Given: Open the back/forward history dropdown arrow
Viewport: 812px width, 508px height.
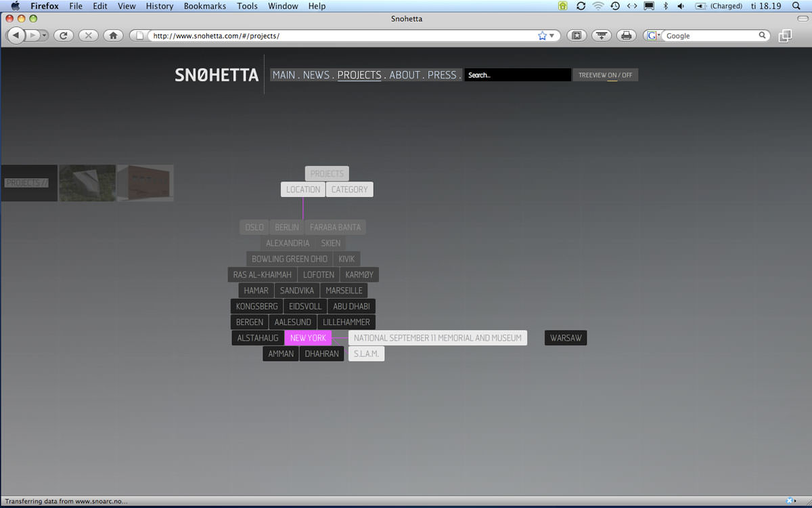Looking at the screenshot, I should [45, 35].
